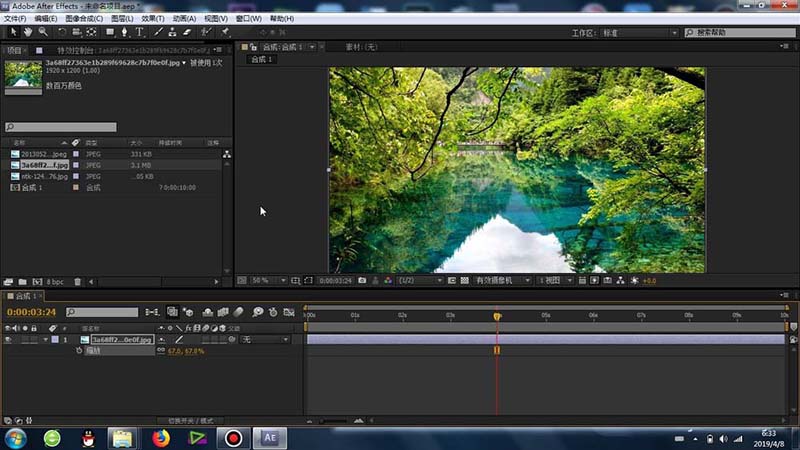Open the 编辑(E) menu
The image size is (800, 450).
46,18
